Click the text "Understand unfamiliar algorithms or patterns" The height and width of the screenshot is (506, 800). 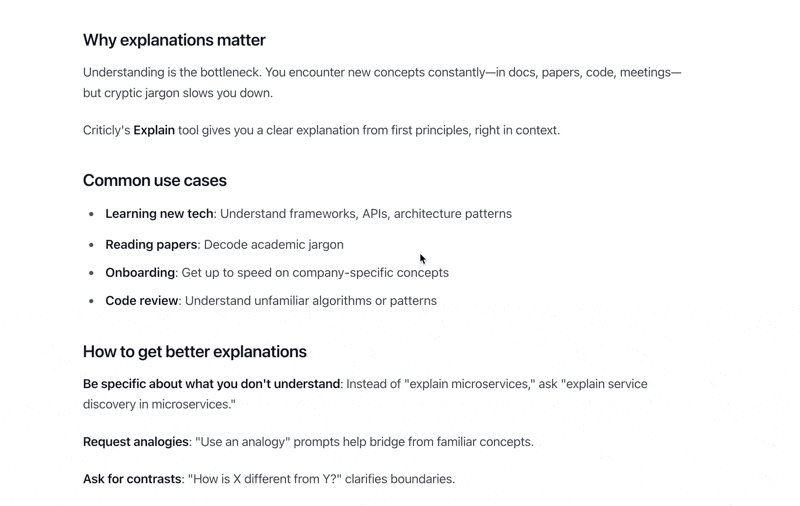[x=310, y=300]
